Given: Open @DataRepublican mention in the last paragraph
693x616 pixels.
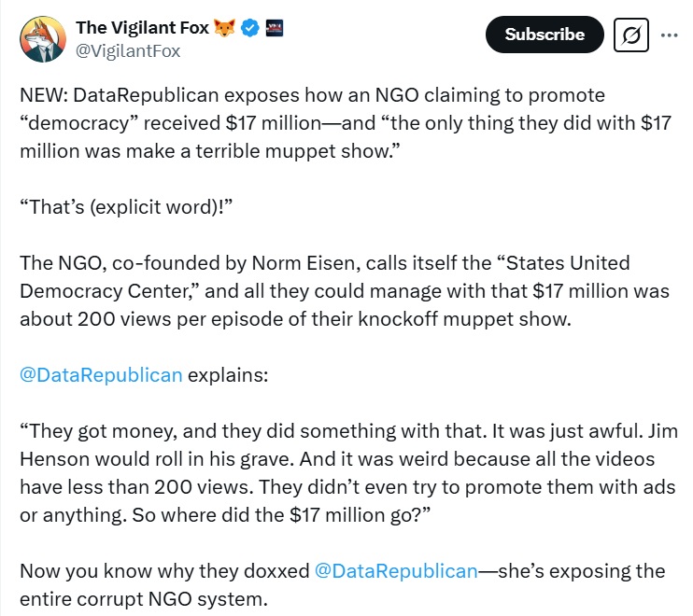Looking at the screenshot, I should tap(397, 570).
